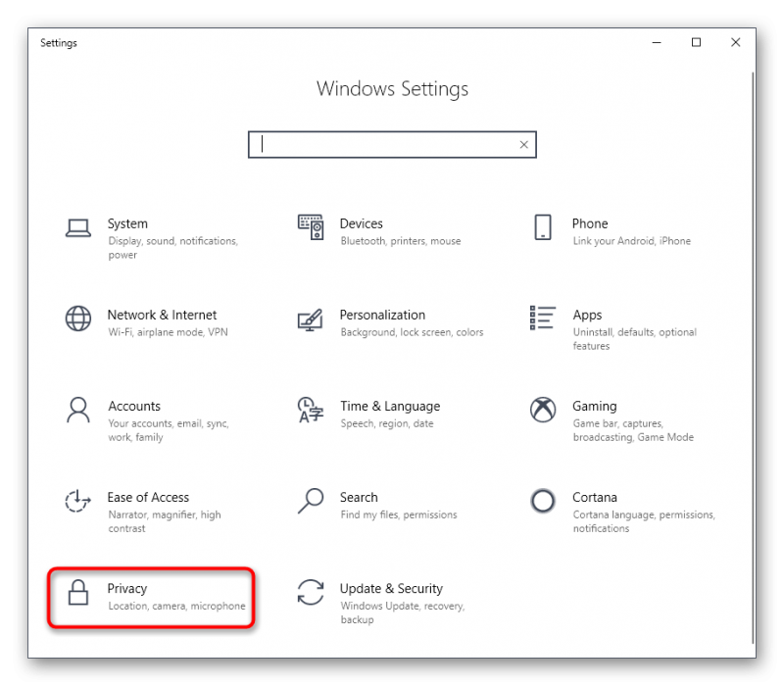784x686 pixels.
Task: Click 'Narrator, magnifier, high contrast' description
Action: point(165,521)
